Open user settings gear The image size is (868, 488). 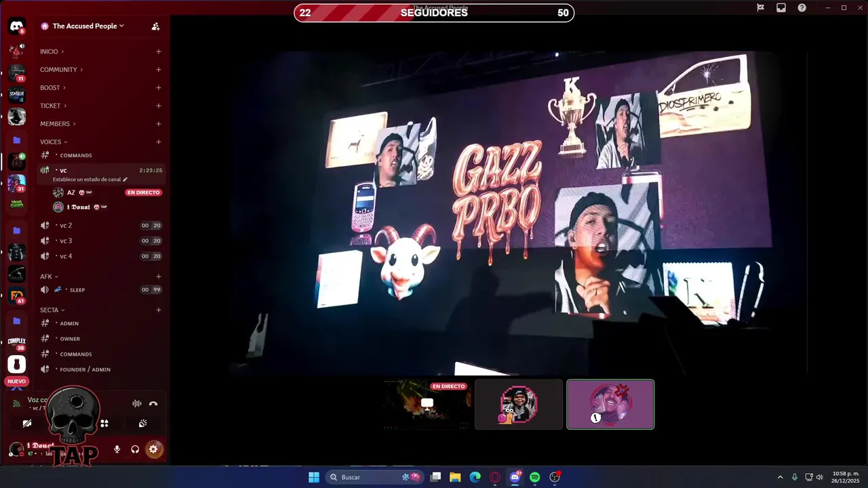153,449
